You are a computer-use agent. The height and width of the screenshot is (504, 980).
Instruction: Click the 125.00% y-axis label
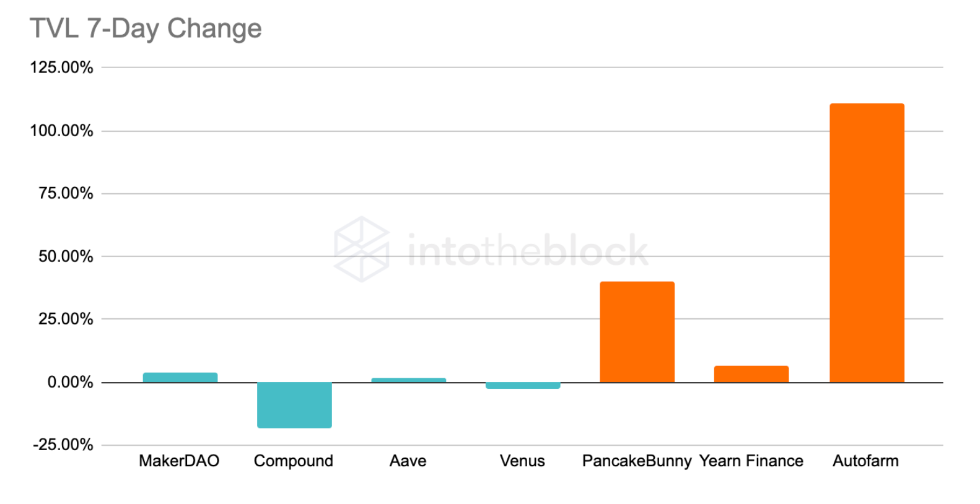[61, 67]
